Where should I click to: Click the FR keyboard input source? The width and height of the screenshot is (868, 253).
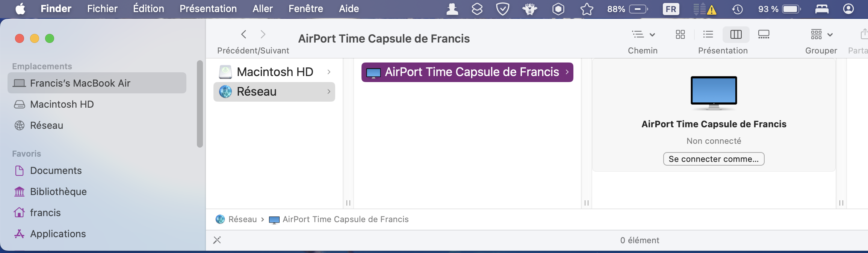click(x=671, y=9)
